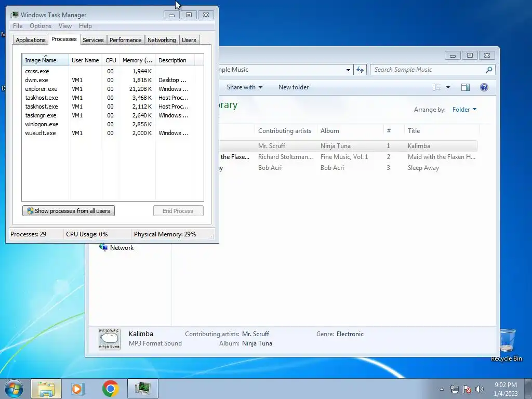Viewport: 532px width, 399px height.
Task: Click Mr. Scruff in the details pane
Action: click(x=256, y=334)
